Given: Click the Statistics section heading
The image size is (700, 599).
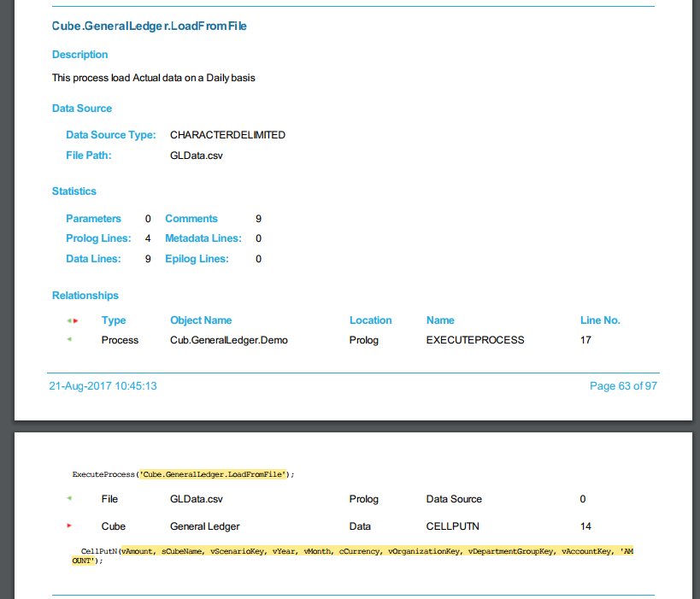Looking at the screenshot, I should 74,191.
